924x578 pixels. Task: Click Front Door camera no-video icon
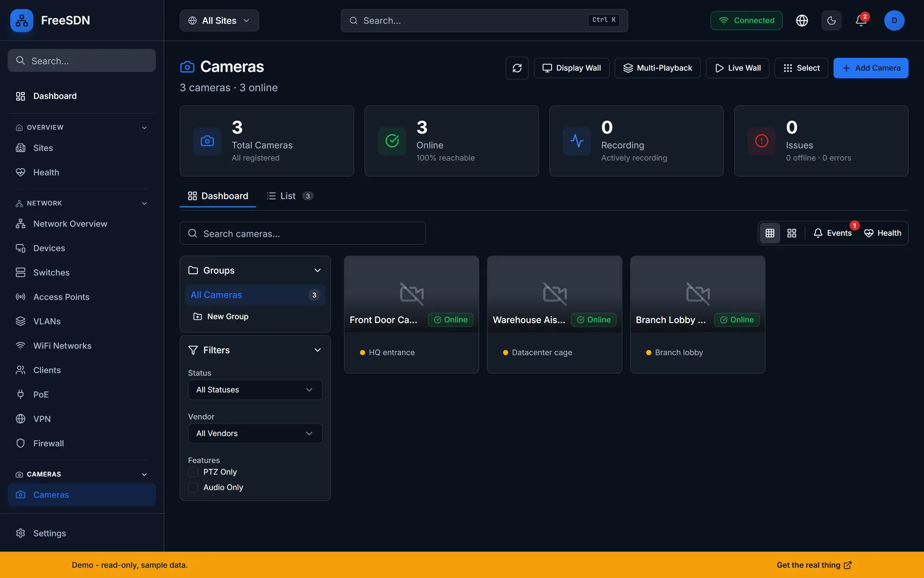click(412, 294)
